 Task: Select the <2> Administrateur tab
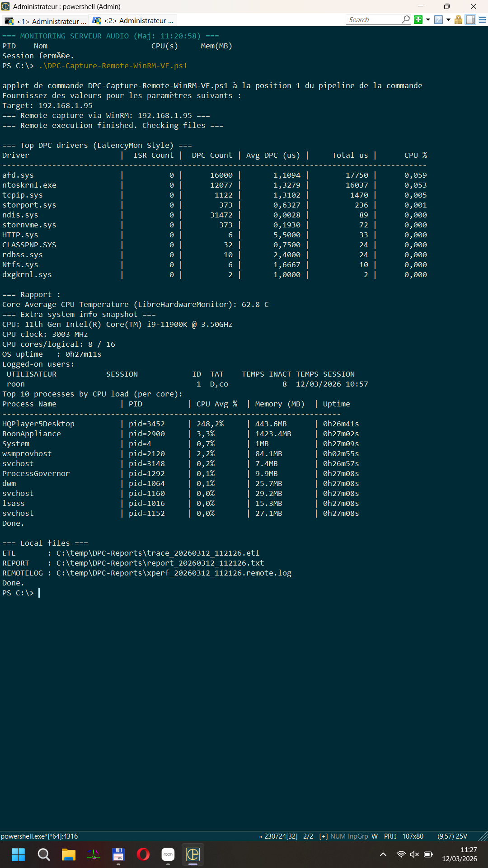[133, 21]
